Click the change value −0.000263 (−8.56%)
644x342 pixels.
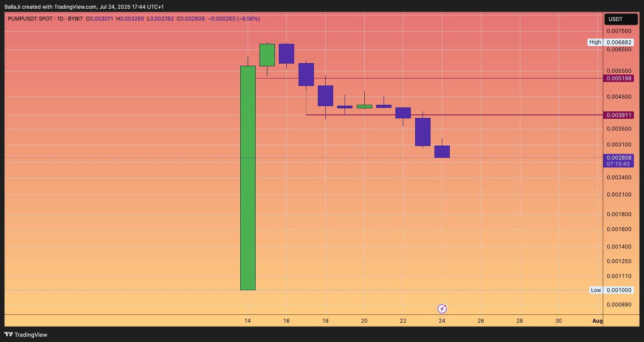234,19
